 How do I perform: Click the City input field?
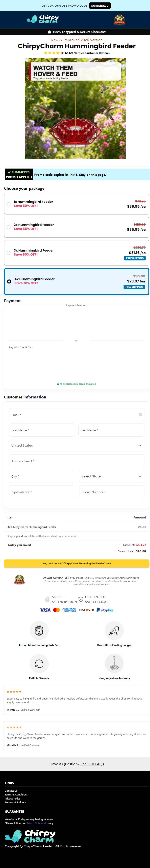coord(41,476)
